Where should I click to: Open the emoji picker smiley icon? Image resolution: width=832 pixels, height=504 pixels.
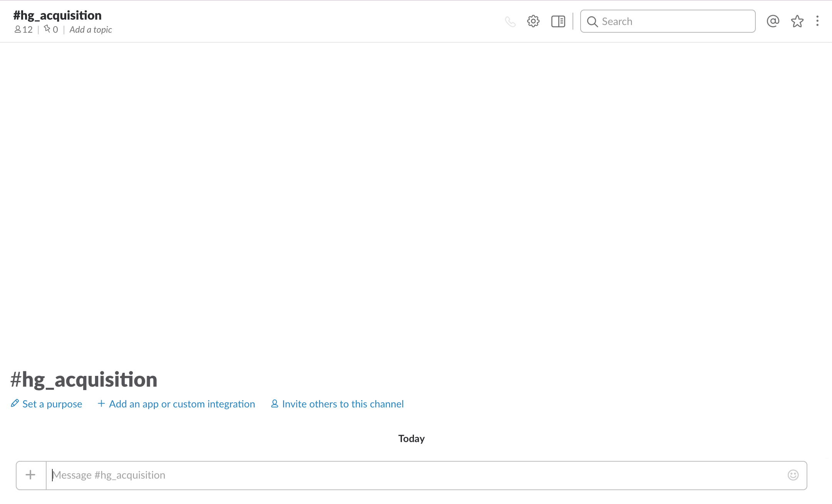(x=793, y=475)
